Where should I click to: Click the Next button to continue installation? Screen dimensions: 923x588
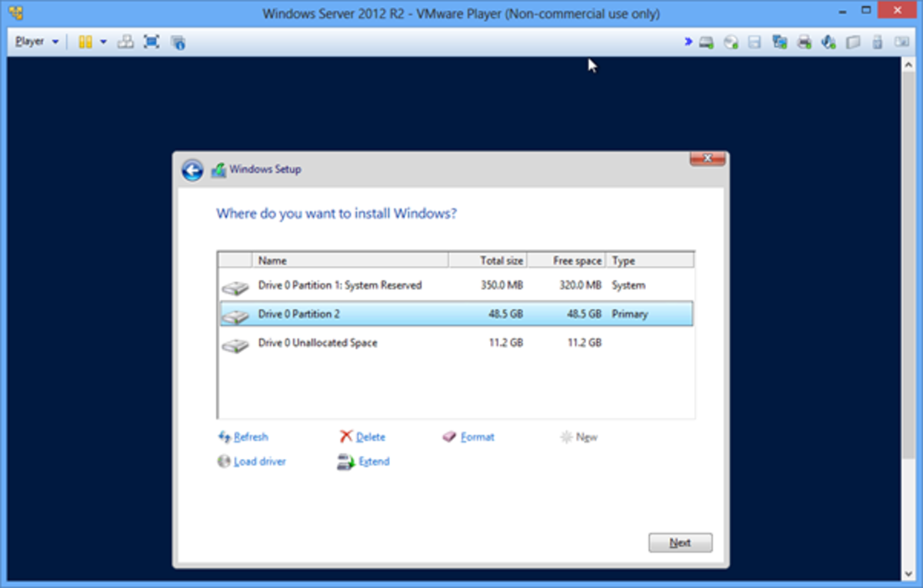point(680,543)
